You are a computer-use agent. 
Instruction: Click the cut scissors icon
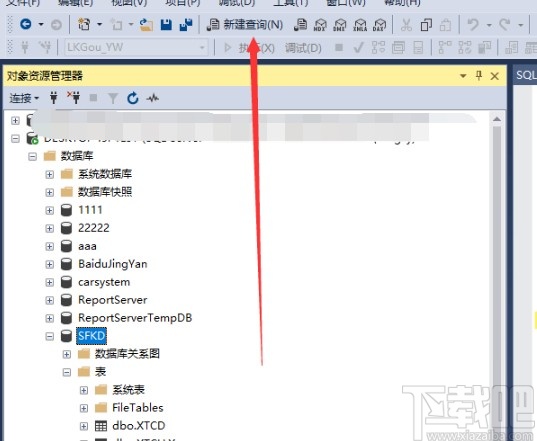[406, 25]
